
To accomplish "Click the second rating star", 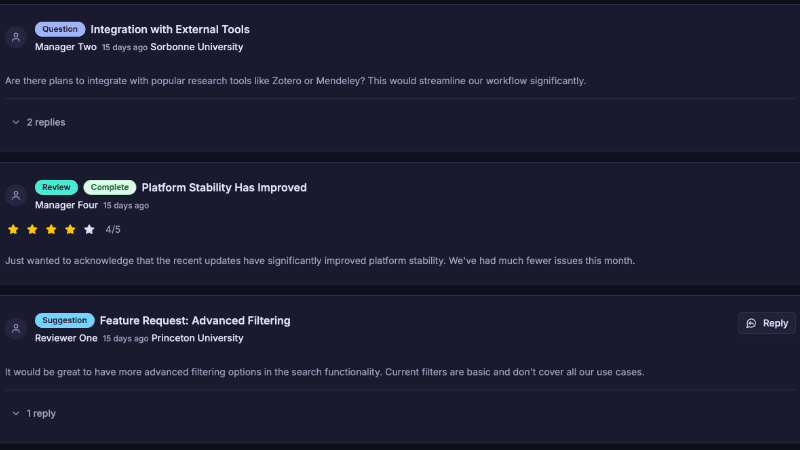I will point(32,229).
